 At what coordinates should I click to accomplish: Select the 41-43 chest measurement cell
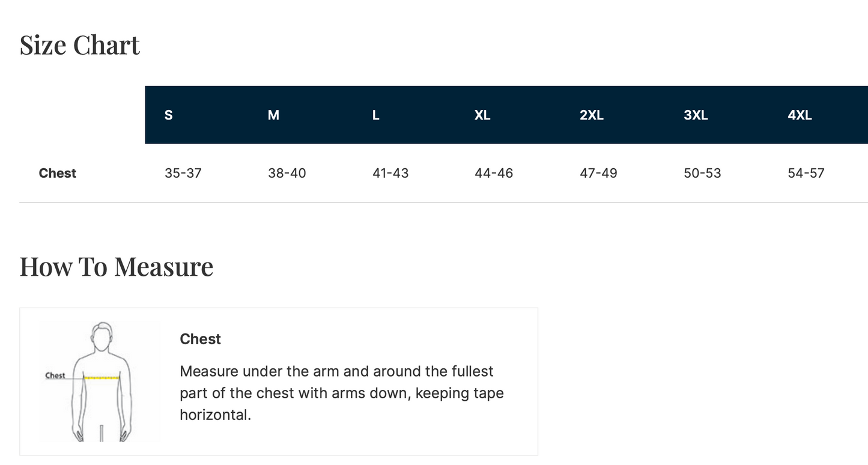390,173
